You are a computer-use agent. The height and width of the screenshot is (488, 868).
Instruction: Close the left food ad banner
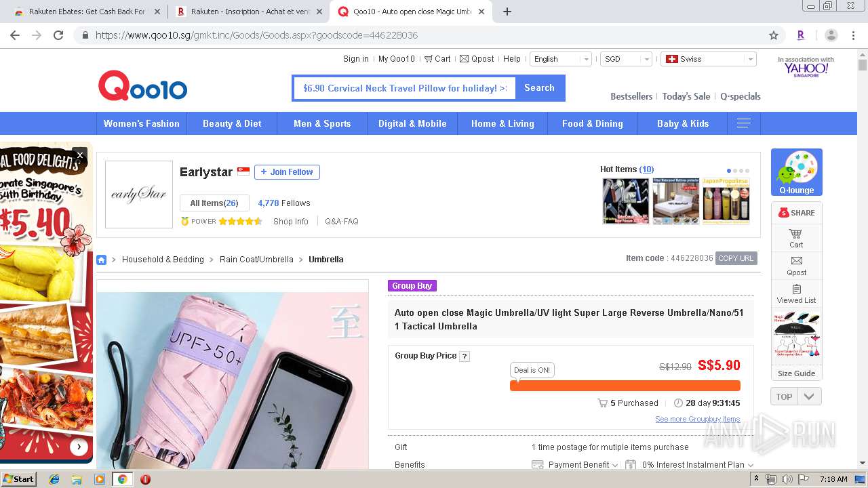(x=79, y=155)
